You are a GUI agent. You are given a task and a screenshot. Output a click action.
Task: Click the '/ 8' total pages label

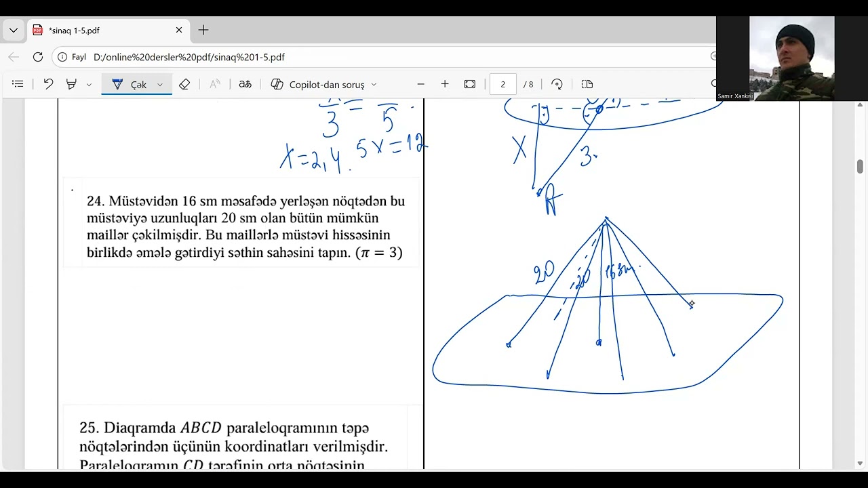point(528,84)
